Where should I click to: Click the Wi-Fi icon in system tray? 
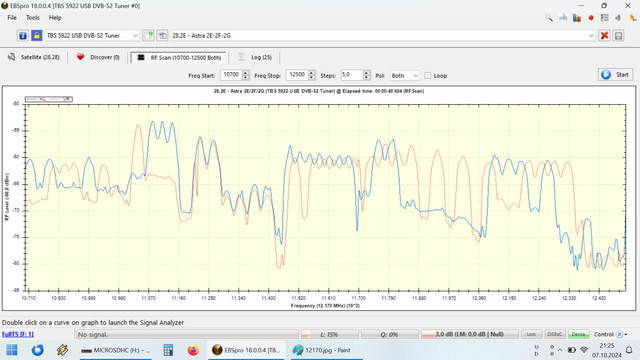(x=584, y=350)
